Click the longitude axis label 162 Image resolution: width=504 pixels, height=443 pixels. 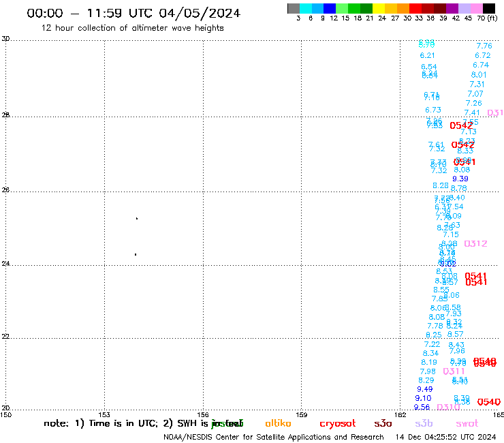[x=400, y=414]
